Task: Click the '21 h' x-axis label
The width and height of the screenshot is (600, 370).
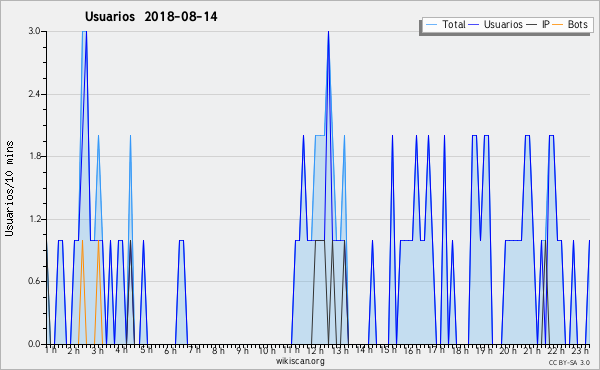Action: click(532, 350)
